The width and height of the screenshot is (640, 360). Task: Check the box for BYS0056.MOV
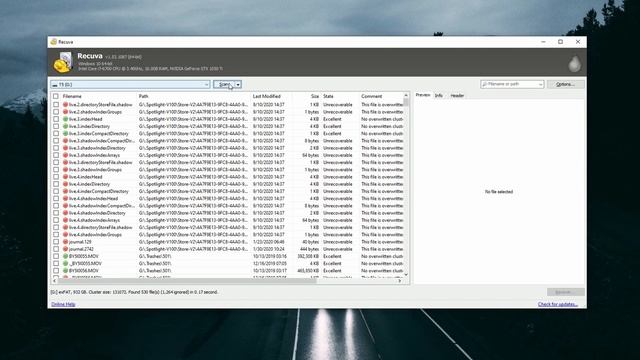click(x=56, y=271)
